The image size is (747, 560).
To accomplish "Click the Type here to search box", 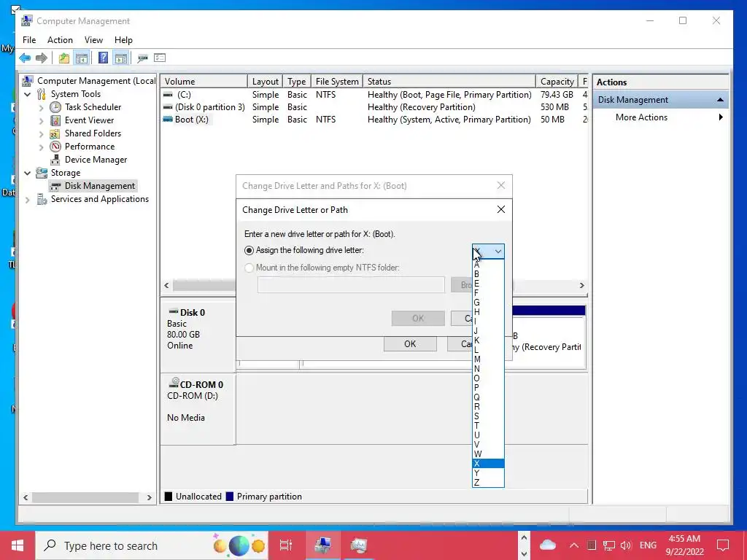I will click(152, 545).
